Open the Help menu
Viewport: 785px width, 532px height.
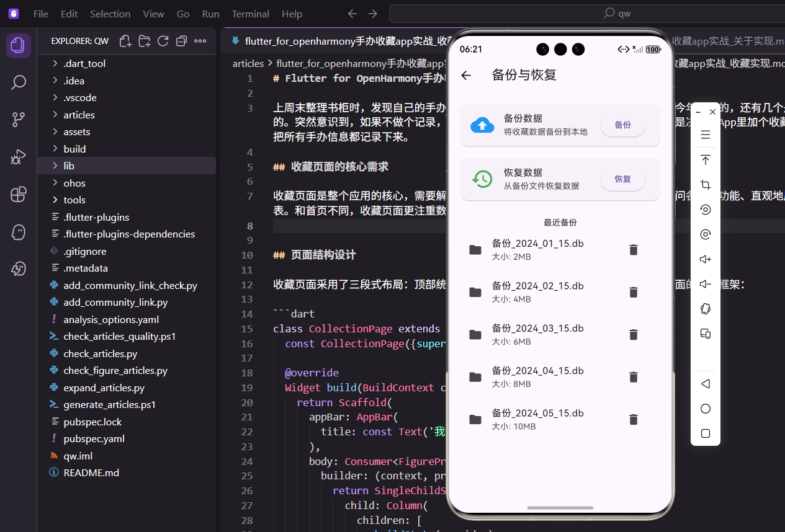(292, 14)
